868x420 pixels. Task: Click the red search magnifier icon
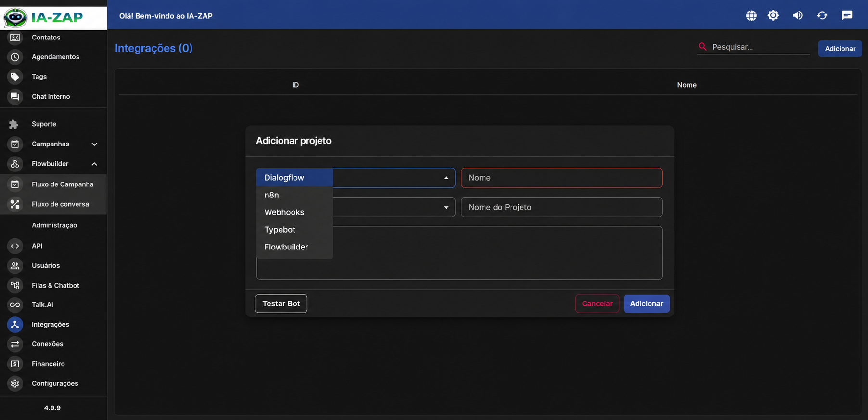tap(702, 46)
